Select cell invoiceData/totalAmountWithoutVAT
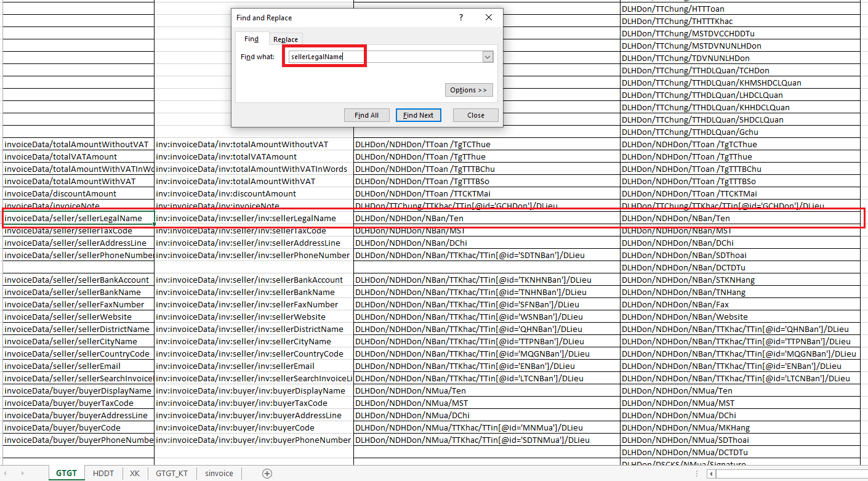The width and height of the screenshot is (868, 481). pyautogui.click(x=78, y=144)
